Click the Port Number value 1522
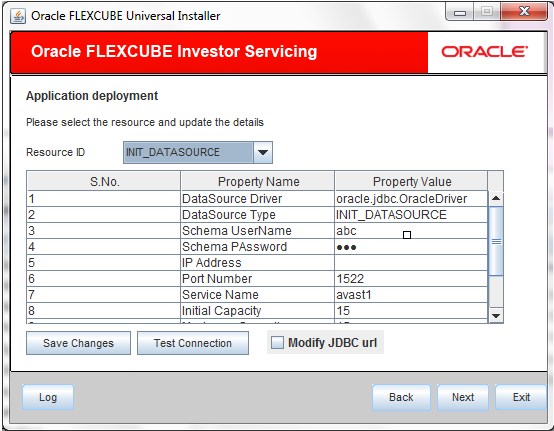 tap(411, 279)
